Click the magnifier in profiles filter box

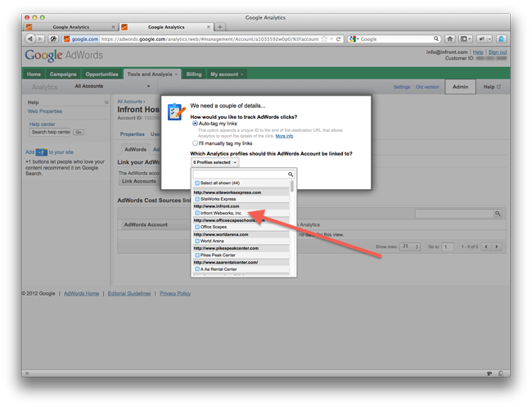point(291,174)
